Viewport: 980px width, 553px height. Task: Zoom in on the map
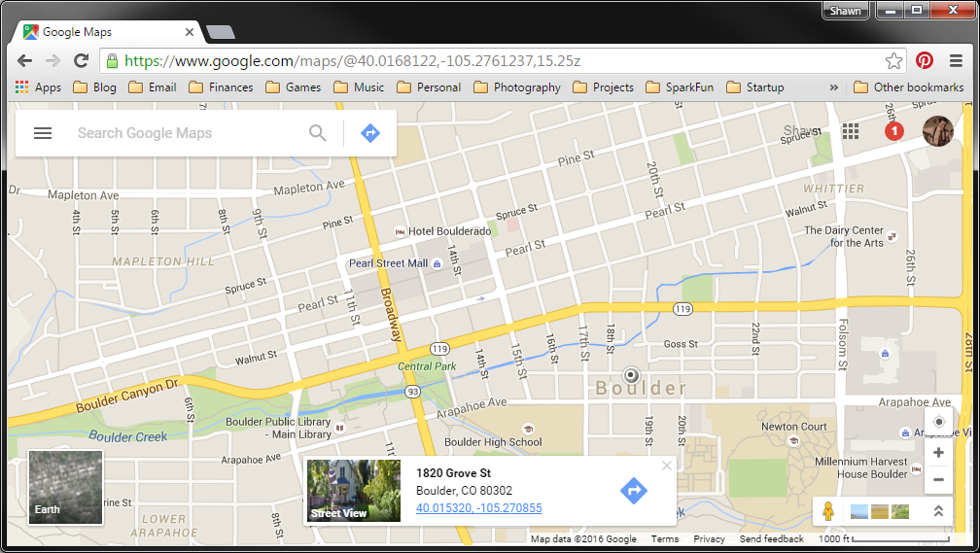point(938,452)
